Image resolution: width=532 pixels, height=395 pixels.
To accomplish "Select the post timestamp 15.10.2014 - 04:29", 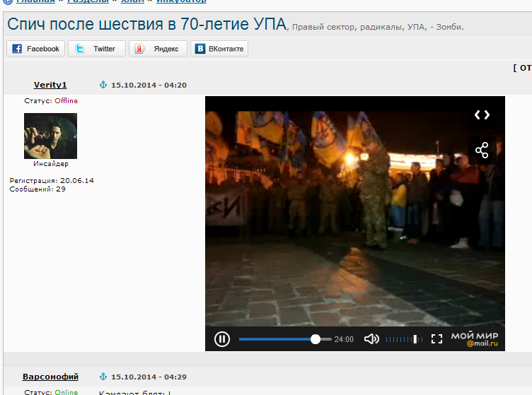I will (149, 377).
